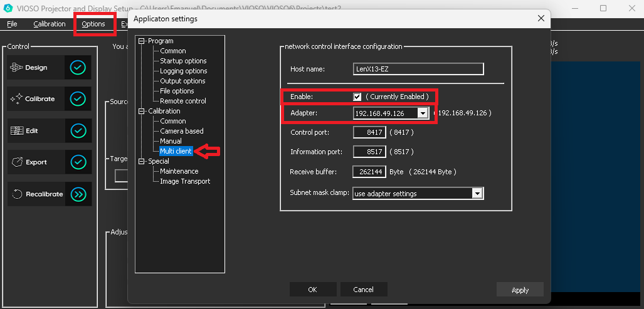The image size is (644, 309).
Task: Open the Subnet mask clamp dropdown
Action: tap(477, 194)
